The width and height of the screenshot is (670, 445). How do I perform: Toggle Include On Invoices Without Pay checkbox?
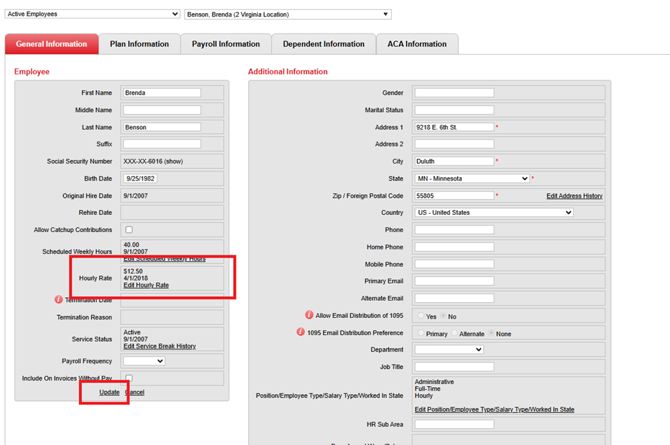click(128, 378)
